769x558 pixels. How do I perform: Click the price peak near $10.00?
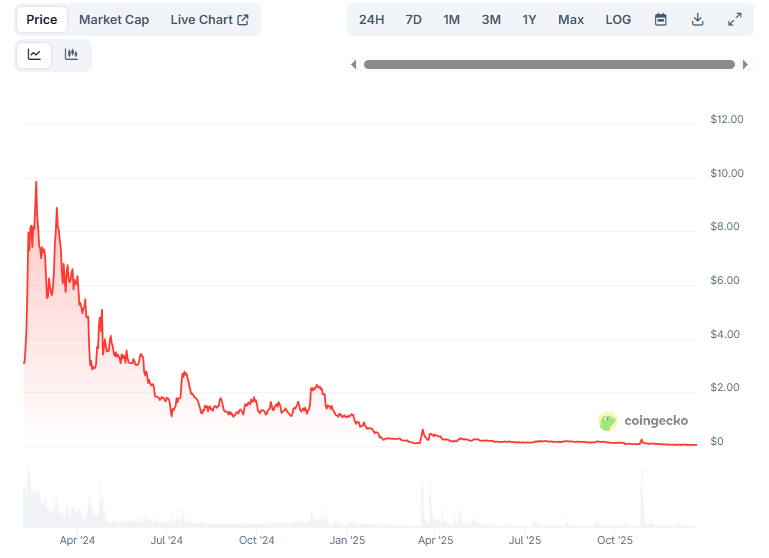click(x=36, y=182)
